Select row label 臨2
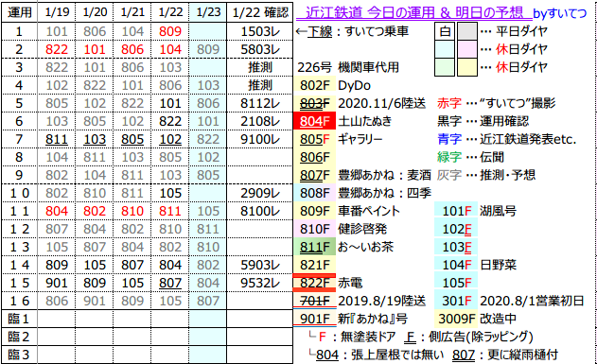 click(x=20, y=337)
